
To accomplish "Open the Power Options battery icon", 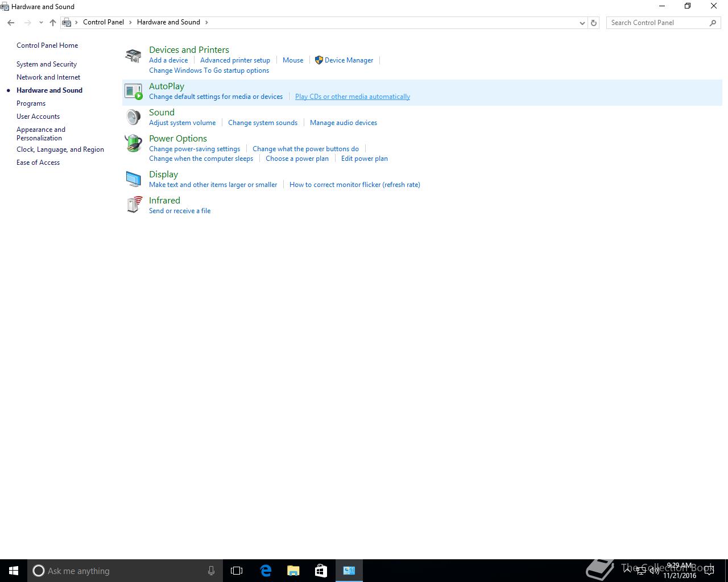I will (x=133, y=143).
